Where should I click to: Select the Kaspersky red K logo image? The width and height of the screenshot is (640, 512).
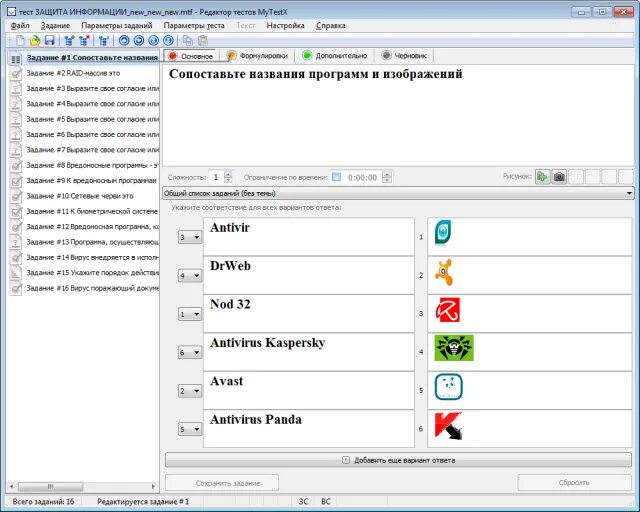(448, 426)
